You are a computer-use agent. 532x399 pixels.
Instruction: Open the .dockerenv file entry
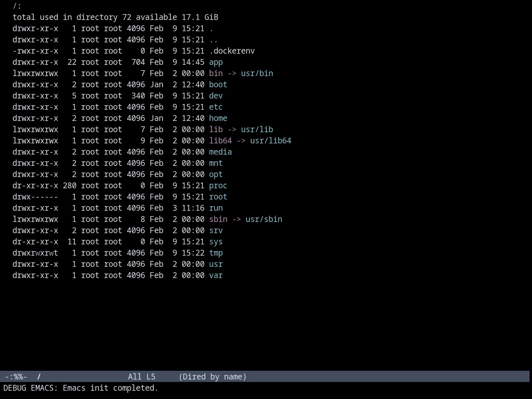232,51
